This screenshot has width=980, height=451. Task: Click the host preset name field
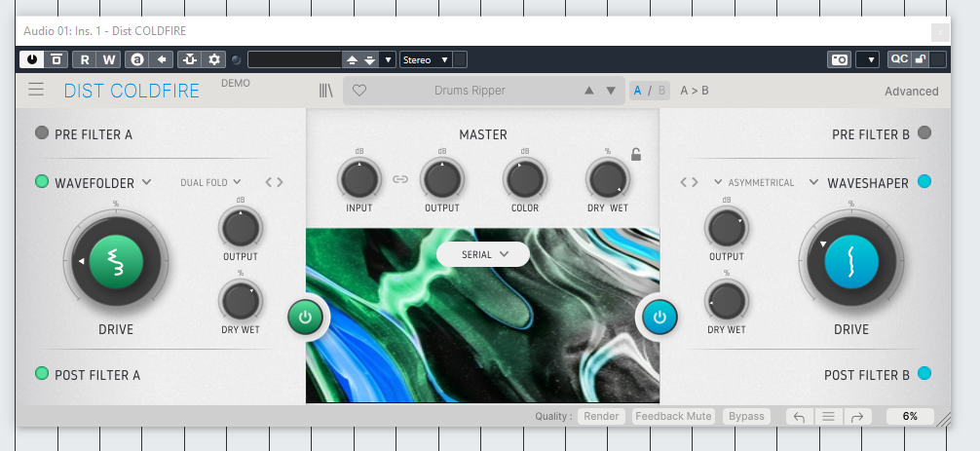pyautogui.click(x=294, y=60)
